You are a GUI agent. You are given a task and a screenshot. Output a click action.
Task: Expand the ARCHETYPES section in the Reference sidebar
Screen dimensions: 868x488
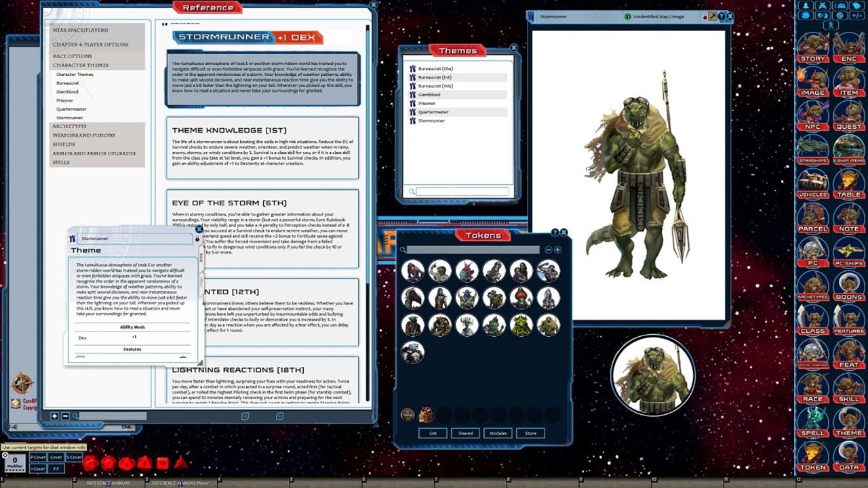[69, 126]
